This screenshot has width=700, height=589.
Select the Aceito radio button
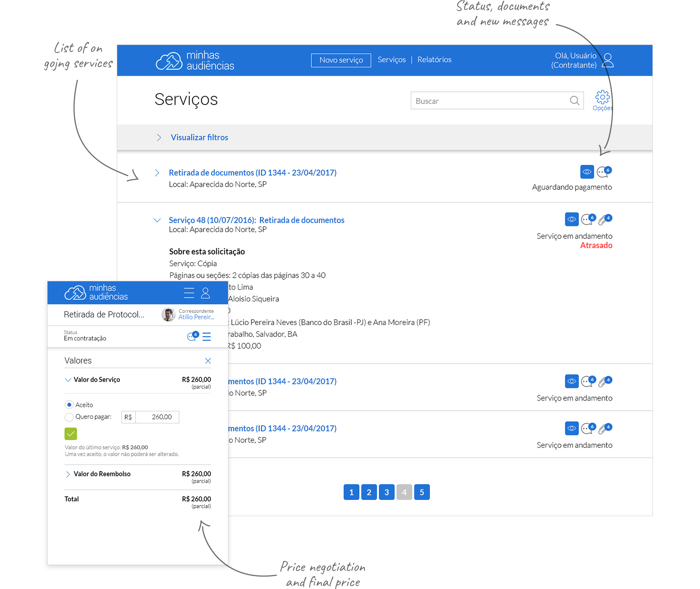[x=69, y=405]
